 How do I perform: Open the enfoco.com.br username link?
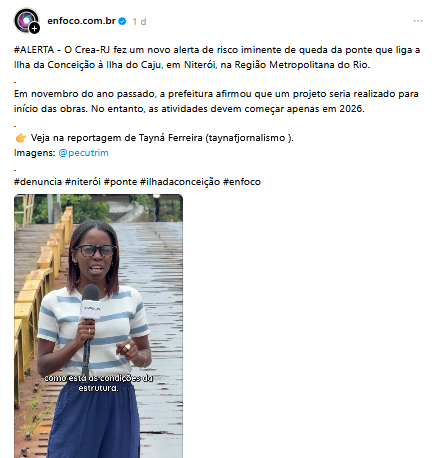[81, 21]
